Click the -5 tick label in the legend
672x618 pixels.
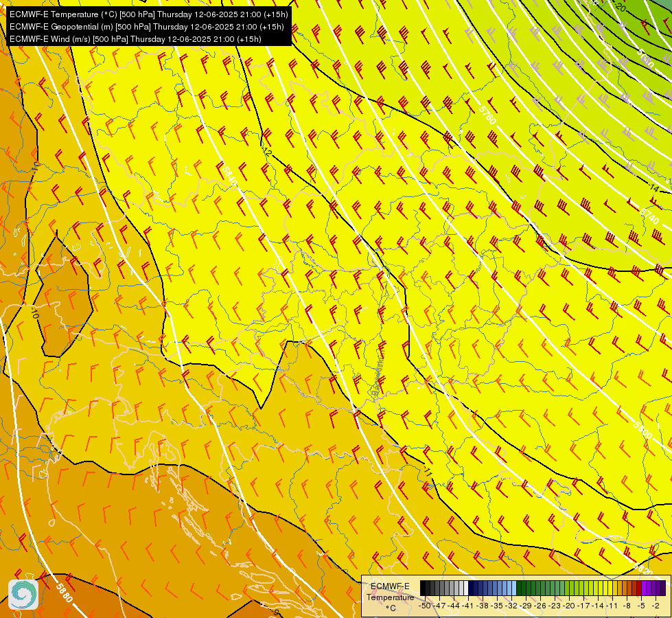coord(641,606)
